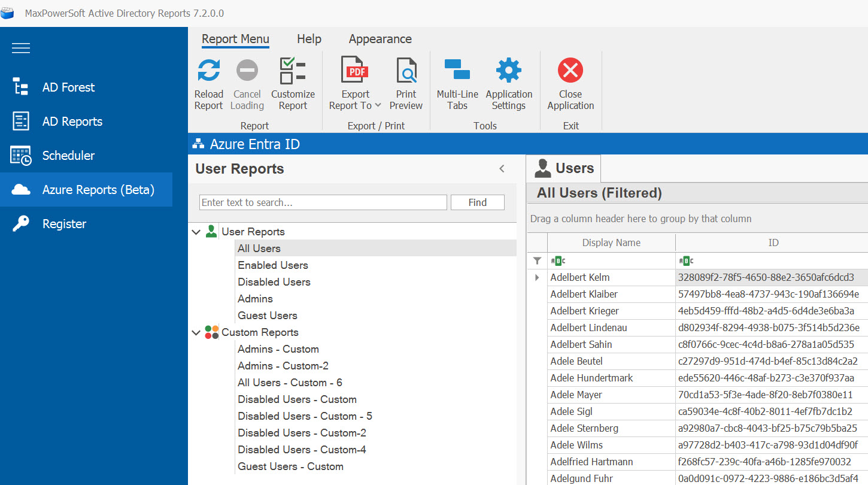Switch to the Help ribbon tab
Viewport: 868px width, 485px height.
[309, 39]
